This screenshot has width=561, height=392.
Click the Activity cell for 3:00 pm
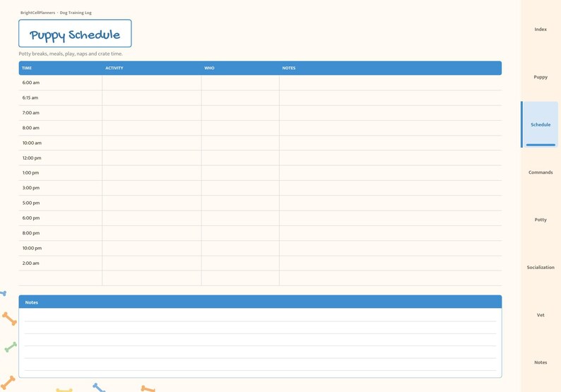[x=152, y=188]
